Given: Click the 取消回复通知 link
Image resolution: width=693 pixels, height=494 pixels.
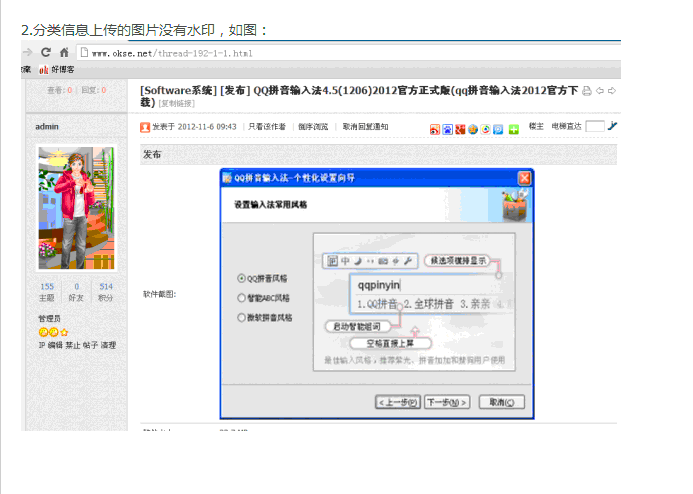Looking at the screenshot, I should [366, 127].
